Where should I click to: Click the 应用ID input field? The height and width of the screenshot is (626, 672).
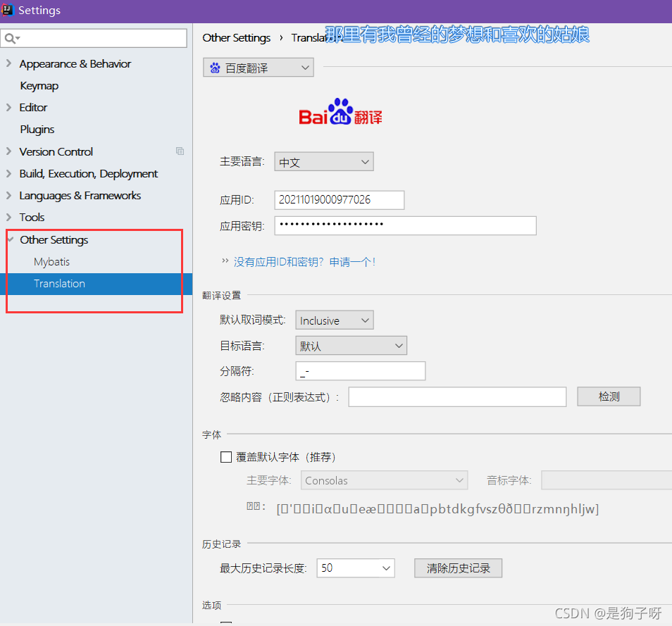pyautogui.click(x=340, y=200)
